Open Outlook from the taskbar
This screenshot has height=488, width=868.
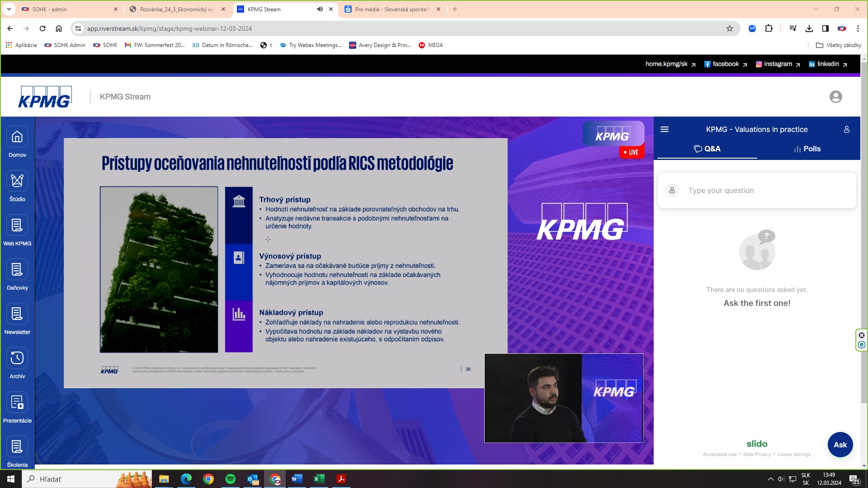click(253, 479)
